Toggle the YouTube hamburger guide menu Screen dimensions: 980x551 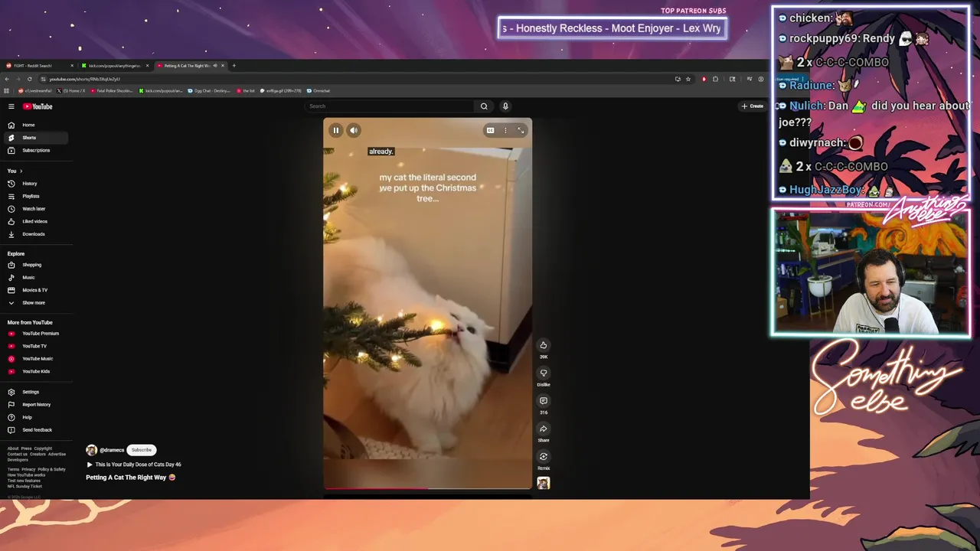pyautogui.click(x=11, y=106)
